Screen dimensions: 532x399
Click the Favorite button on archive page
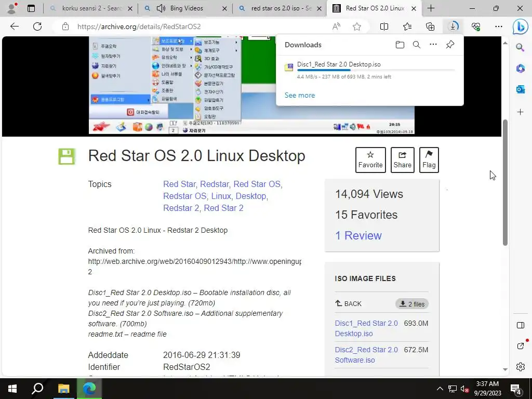tap(370, 160)
